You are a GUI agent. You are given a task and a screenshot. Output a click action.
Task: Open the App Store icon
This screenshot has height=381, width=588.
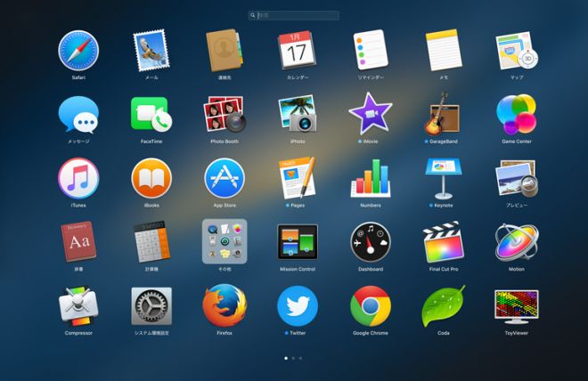point(225,178)
